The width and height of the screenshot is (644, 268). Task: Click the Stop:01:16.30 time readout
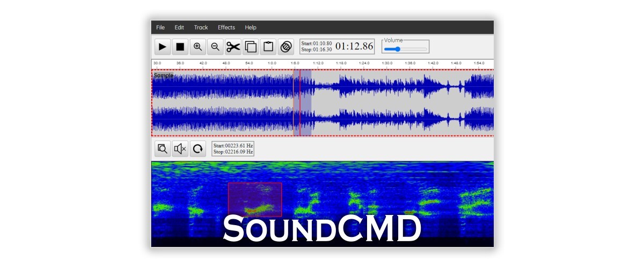[x=317, y=49]
